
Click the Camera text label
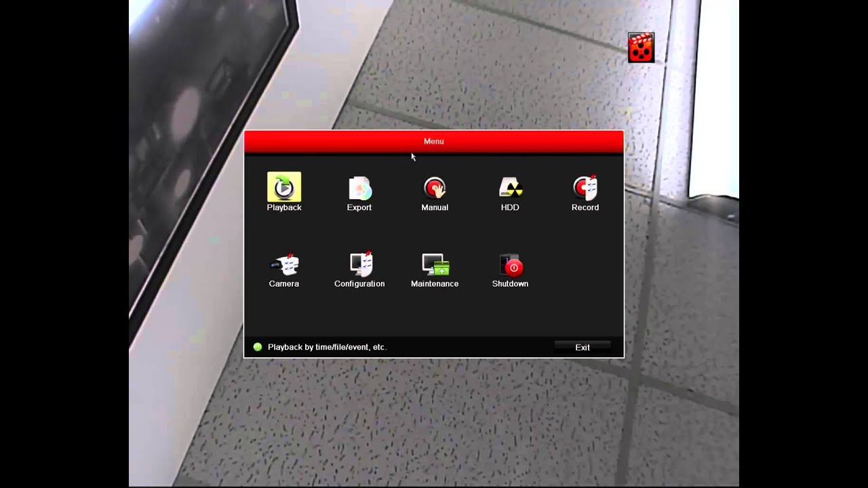click(x=284, y=284)
